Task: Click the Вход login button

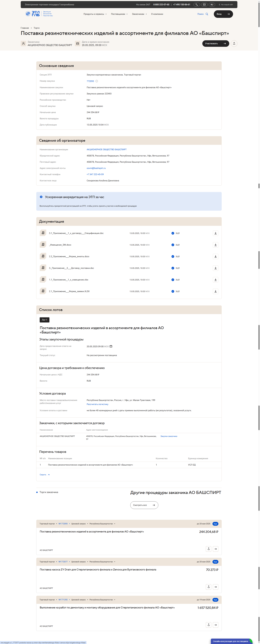Action: coord(223,14)
